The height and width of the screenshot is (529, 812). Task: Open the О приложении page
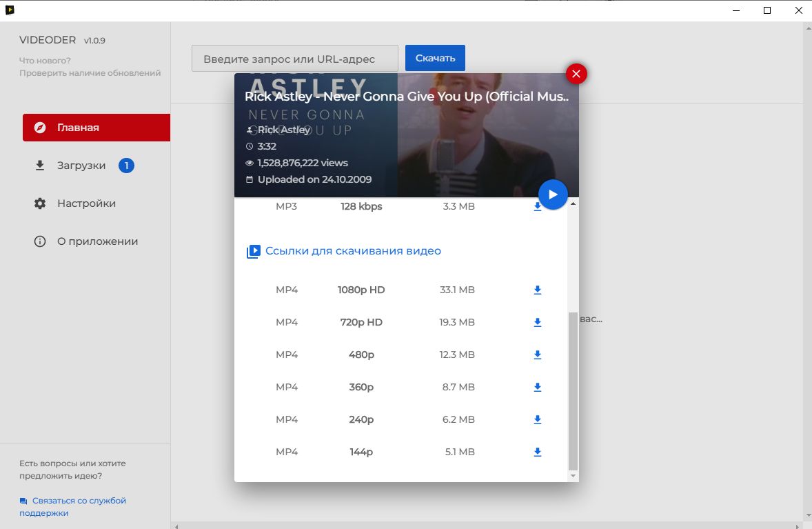(97, 241)
